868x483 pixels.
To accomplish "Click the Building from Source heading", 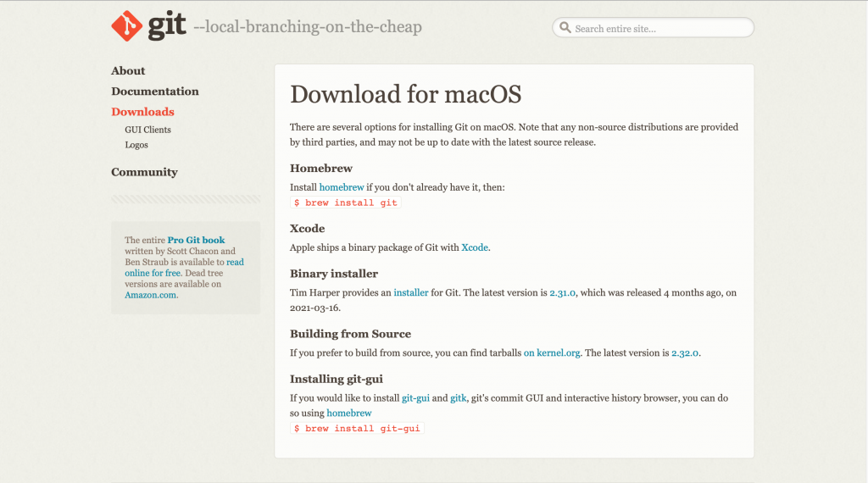I will [x=350, y=334].
